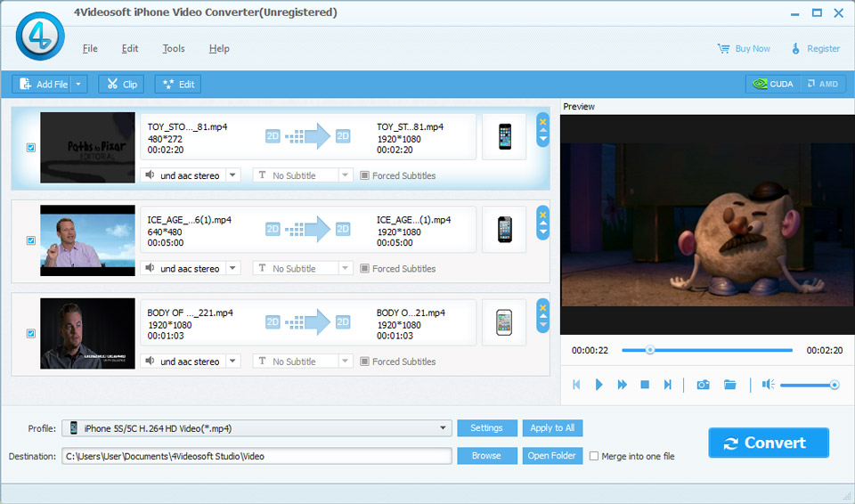
Task: Fast forward the preview
Action: point(623,385)
